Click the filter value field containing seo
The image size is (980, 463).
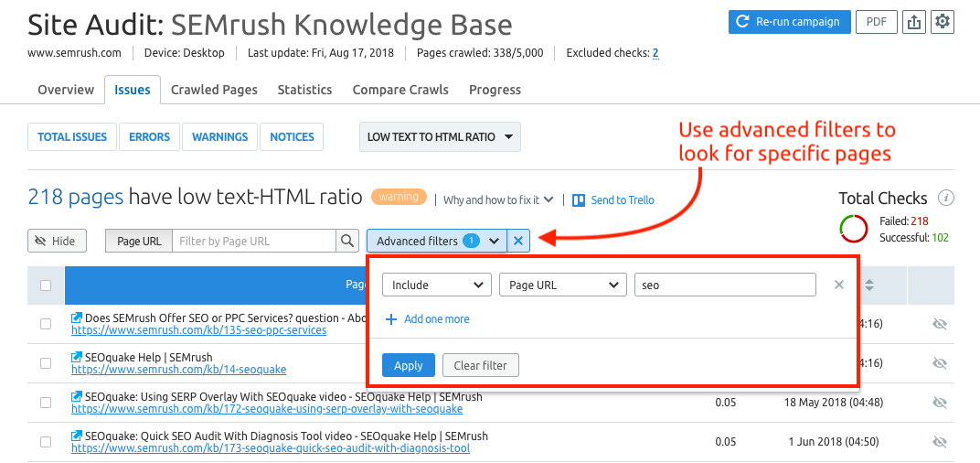[x=725, y=285]
